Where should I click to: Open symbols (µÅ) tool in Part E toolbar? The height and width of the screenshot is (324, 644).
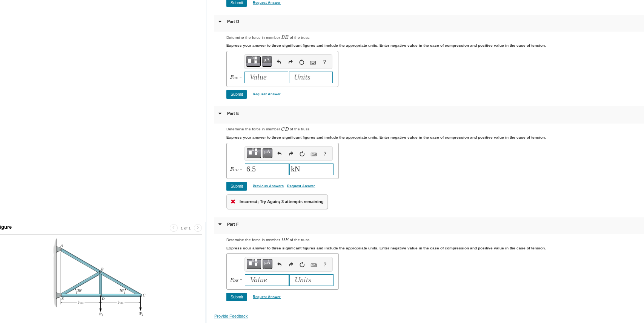[267, 153]
